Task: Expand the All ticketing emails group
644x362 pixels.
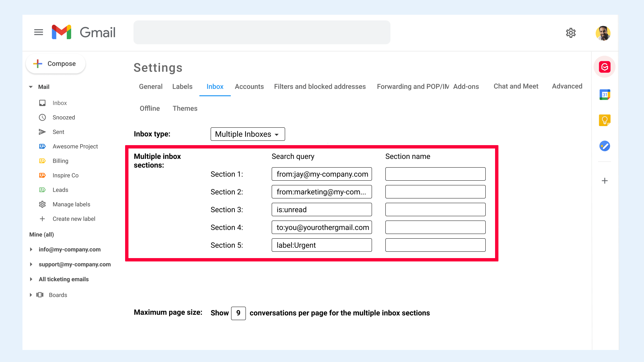Action: pos(31,279)
